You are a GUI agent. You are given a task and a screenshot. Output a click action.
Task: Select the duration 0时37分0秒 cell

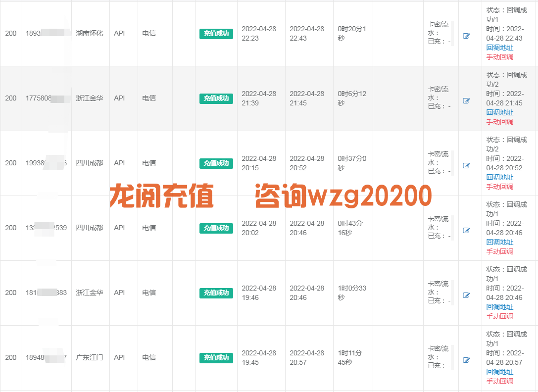352,163
